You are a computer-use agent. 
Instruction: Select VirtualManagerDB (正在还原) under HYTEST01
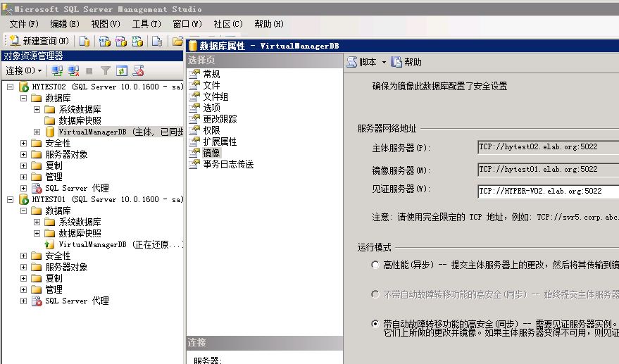120,244
